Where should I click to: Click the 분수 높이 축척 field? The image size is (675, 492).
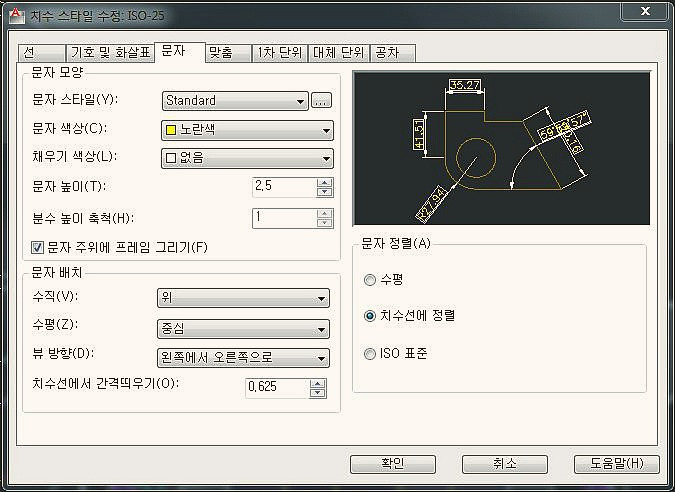(284, 218)
